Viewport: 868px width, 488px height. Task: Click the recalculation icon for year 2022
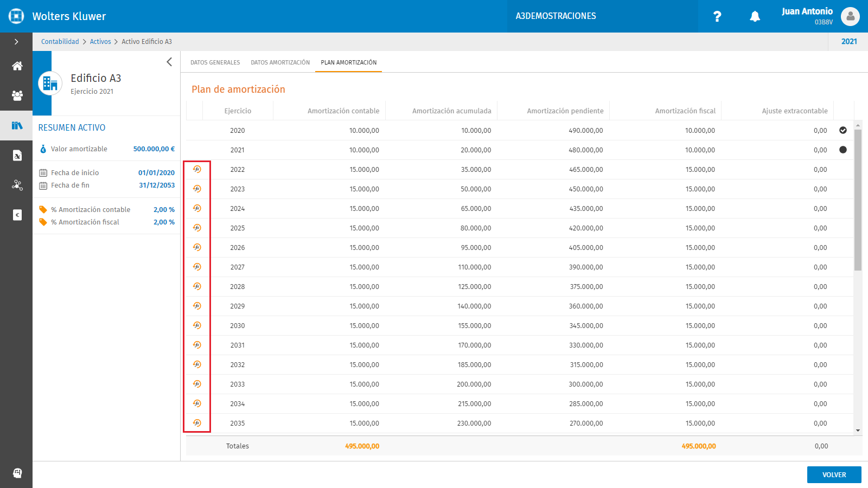pos(197,169)
